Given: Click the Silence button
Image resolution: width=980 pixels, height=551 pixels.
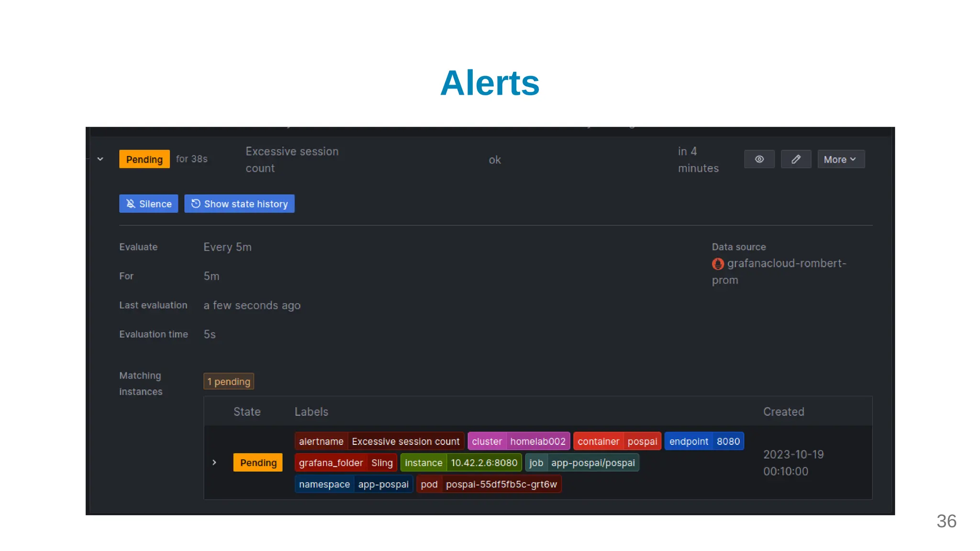Looking at the screenshot, I should pos(148,204).
